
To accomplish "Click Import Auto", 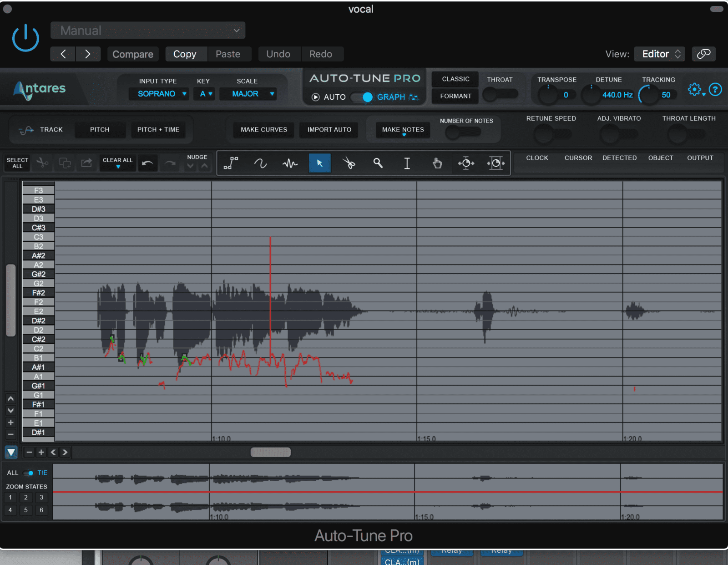I will click(x=329, y=130).
